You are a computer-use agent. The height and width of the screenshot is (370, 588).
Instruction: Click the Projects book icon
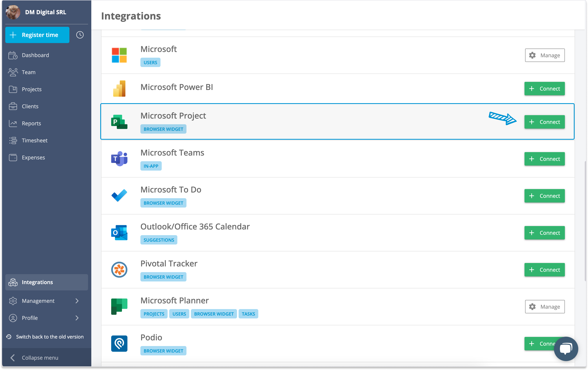click(13, 89)
